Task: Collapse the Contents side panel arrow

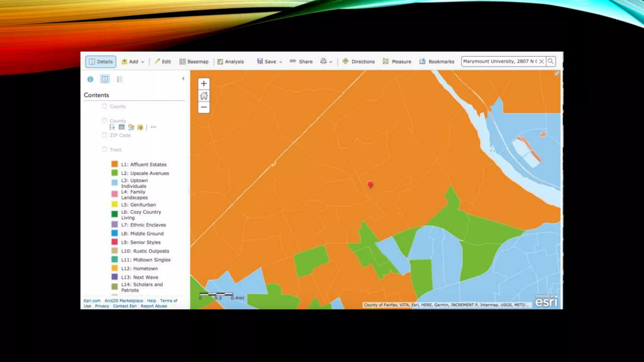Action: point(183,79)
